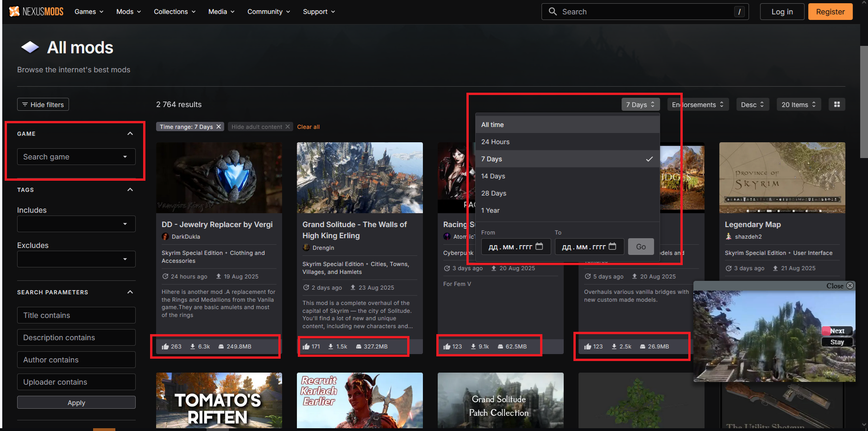868x431 pixels.
Task: Collapse the Tags filter section
Action: (130, 190)
